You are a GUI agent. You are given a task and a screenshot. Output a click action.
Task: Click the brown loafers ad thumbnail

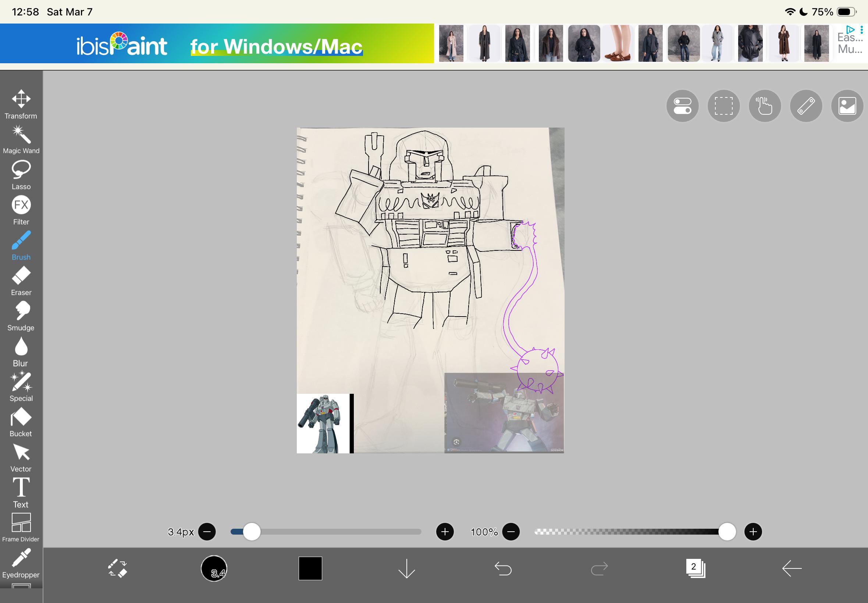(618, 43)
